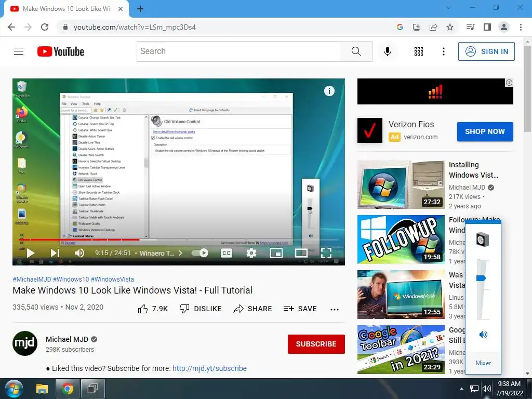Open the mjd.yt/subscribe link
532x399 pixels.
[209, 368]
